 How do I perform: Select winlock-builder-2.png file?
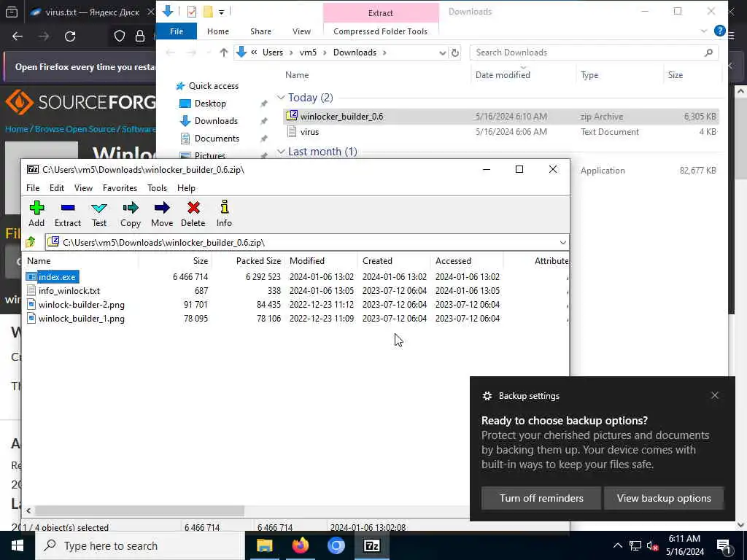(82, 304)
